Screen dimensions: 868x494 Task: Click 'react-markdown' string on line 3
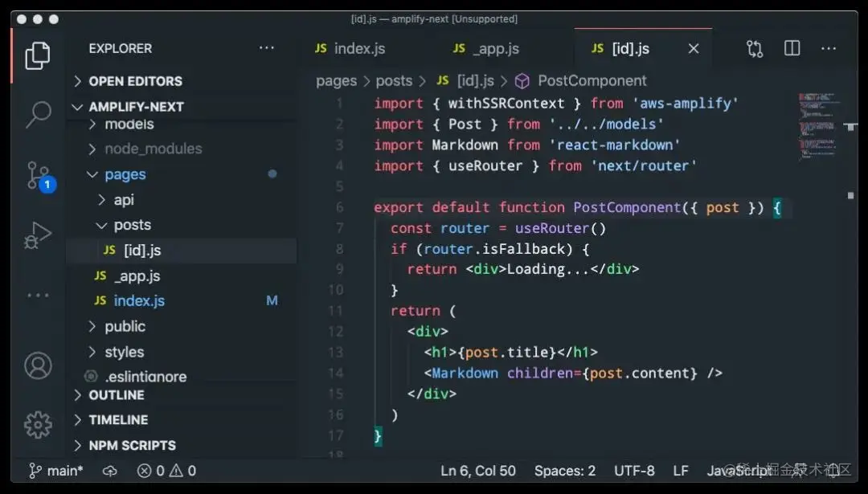click(x=615, y=145)
